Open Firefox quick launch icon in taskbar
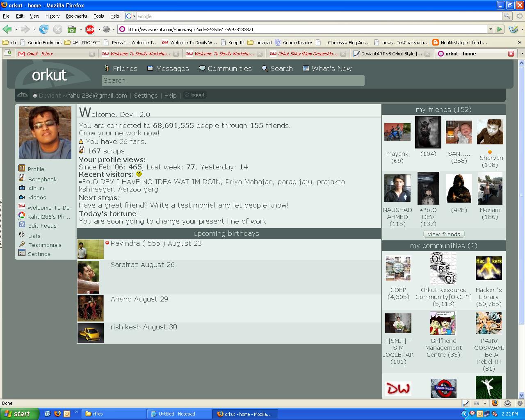 (57, 413)
